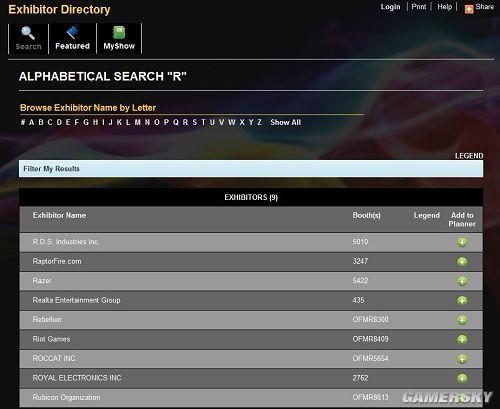Browse exhibitors by letter N
This screenshot has height=409, width=500.
click(147, 122)
